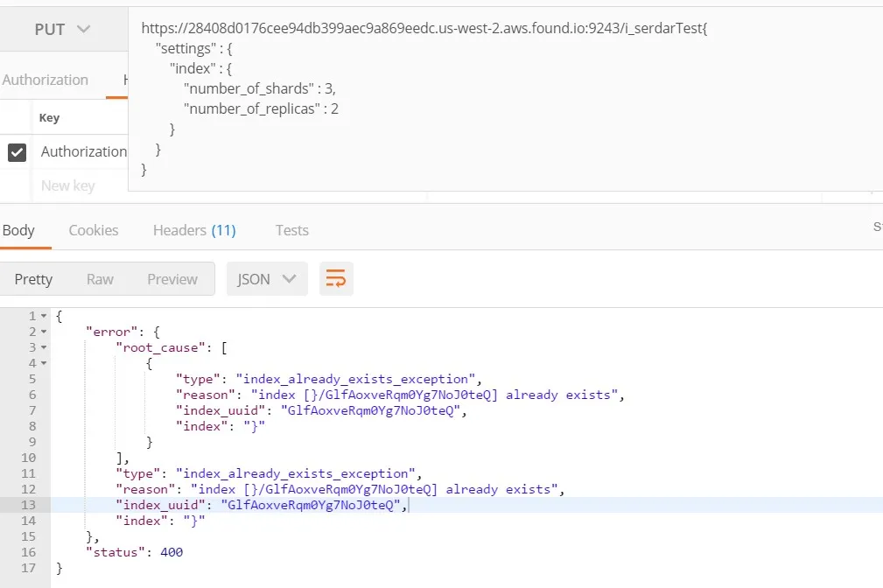Open the response Cookies tab
883x588 pixels.
point(94,230)
